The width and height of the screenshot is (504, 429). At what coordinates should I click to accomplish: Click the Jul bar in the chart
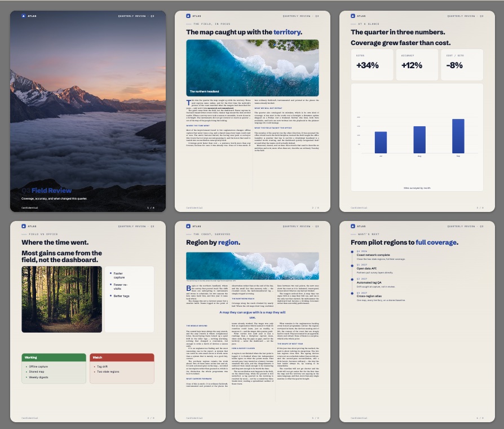pos(381,143)
